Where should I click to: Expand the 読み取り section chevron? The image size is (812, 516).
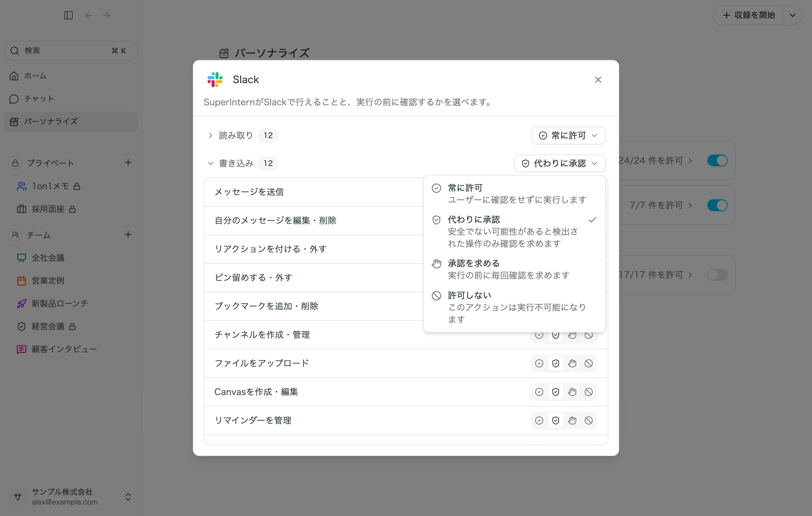[210, 135]
